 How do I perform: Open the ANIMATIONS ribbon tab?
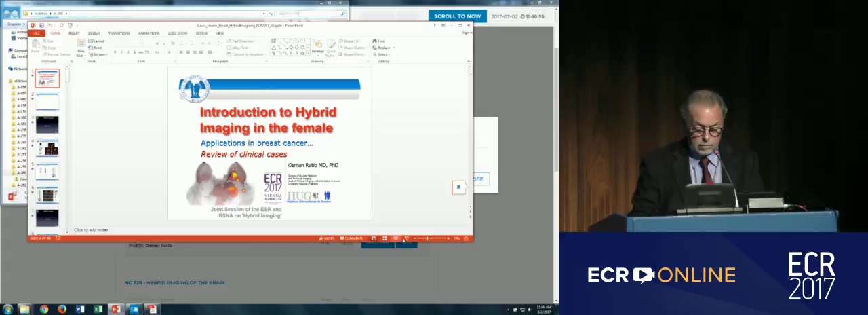point(149,33)
